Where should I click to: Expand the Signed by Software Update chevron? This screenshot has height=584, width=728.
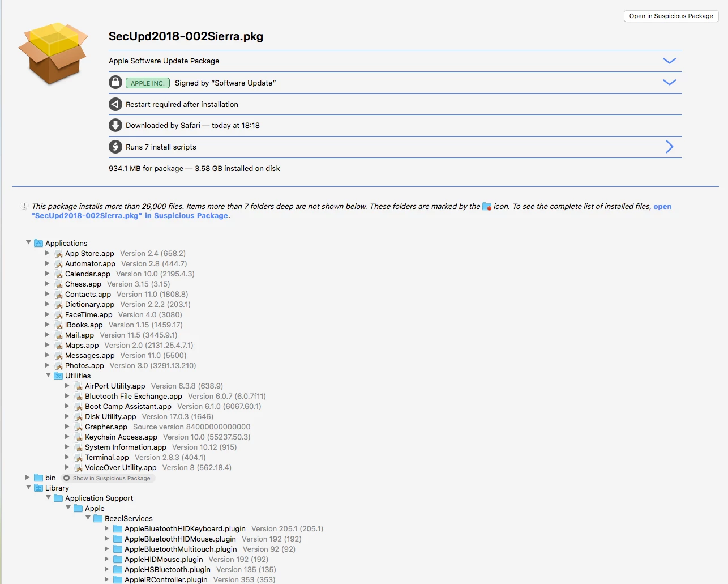tap(669, 82)
